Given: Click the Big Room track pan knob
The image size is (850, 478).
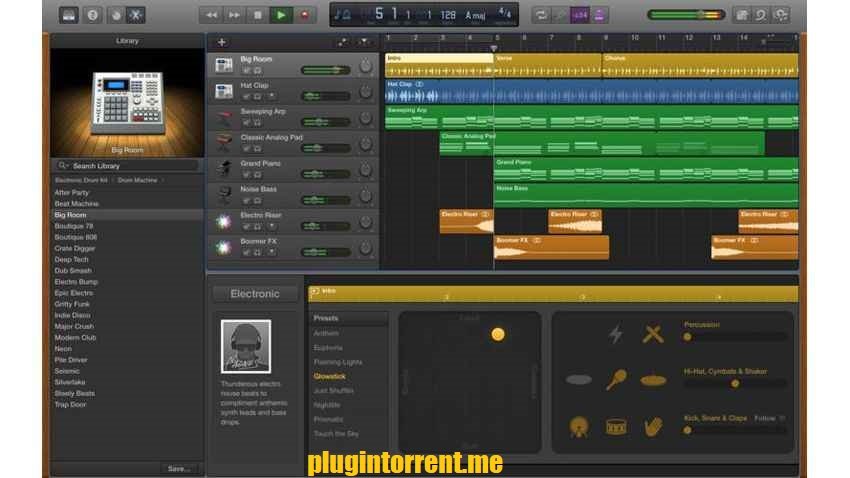Looking at the screenshot, I should [365, 66].
